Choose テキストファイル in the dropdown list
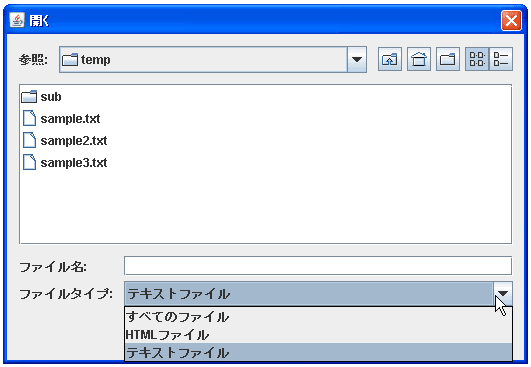 pyautogui.click(x=318, y=352)
